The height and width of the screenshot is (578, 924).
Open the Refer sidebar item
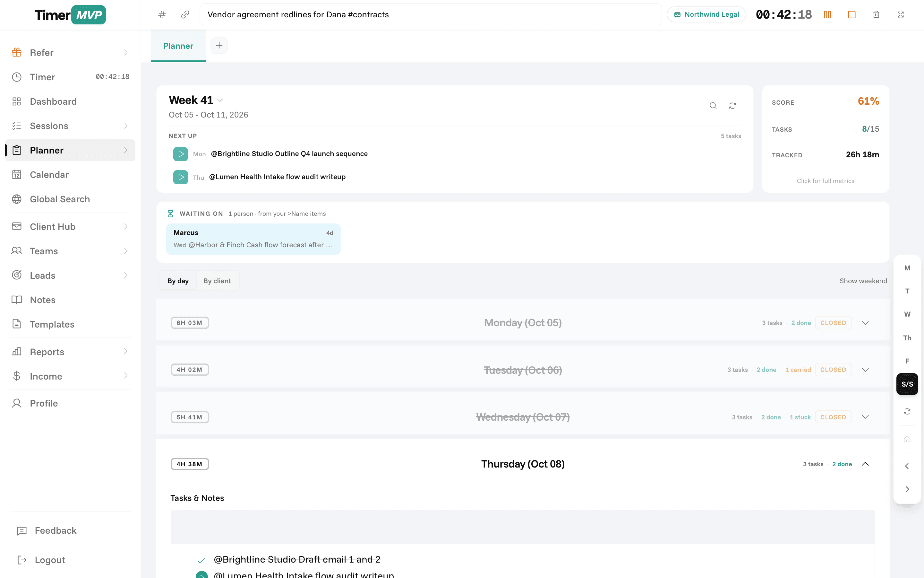tap(70, 53)
